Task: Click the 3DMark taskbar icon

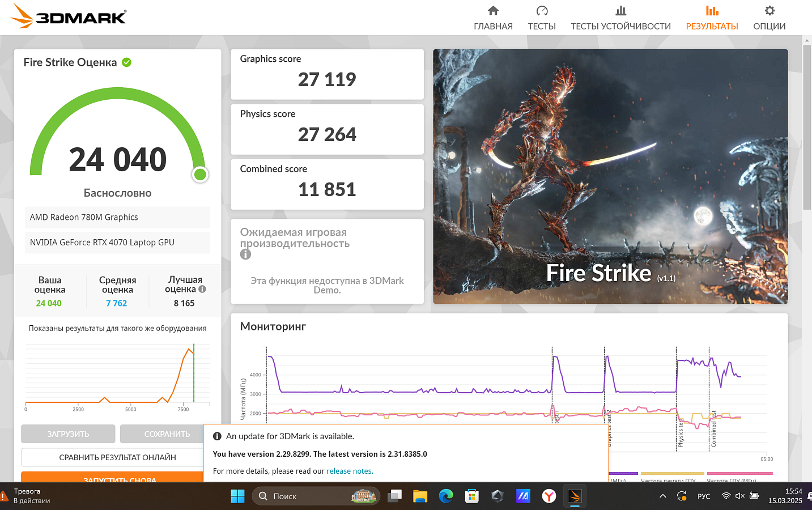Action: [x=575, y=496]
